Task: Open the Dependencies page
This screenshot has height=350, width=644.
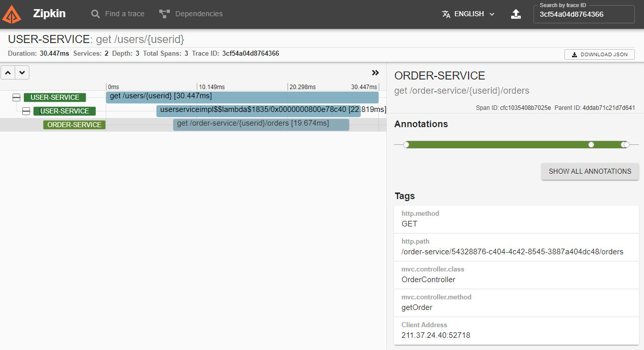Action: 191,14
